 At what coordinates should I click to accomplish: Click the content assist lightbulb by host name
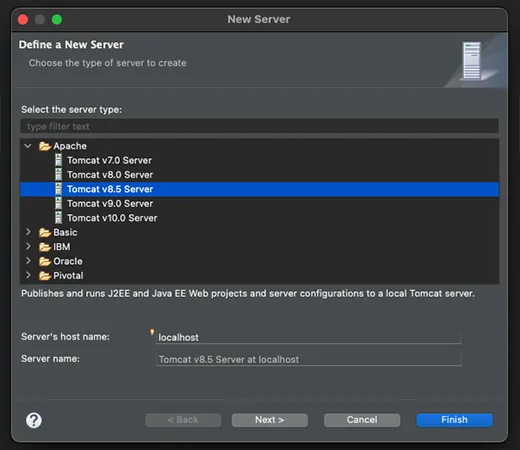pos(152,332)
